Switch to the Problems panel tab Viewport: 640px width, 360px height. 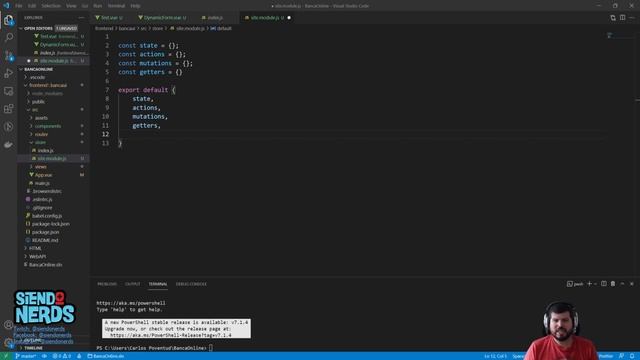[x=107, y=284]
